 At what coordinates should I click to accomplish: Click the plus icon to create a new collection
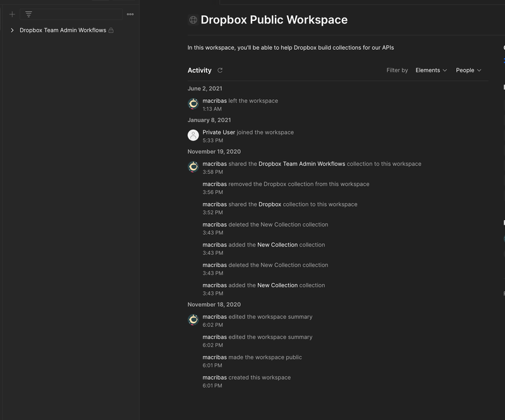(x=12, y=14)
